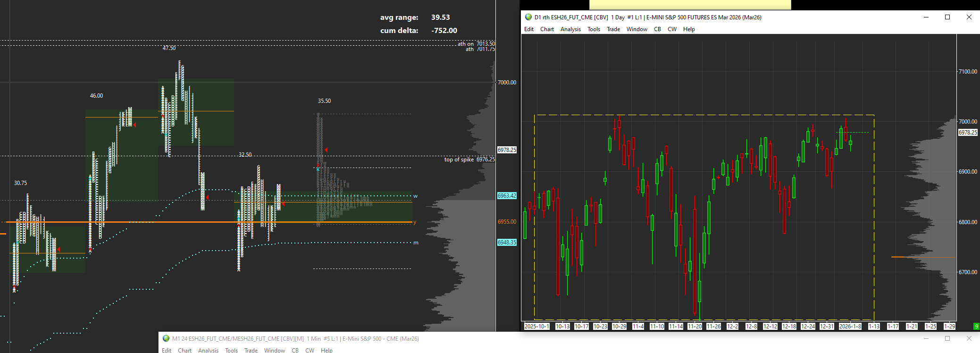Open the Window menu in the D1 window
The width and height of the screenshot is (980, 353).
pos(637,29)
